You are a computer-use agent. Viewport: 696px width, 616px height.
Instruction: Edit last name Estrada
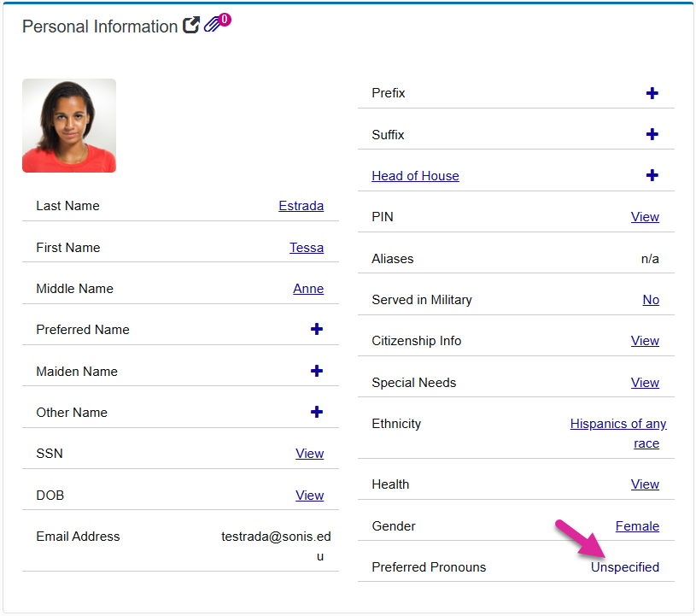(301, 206)
